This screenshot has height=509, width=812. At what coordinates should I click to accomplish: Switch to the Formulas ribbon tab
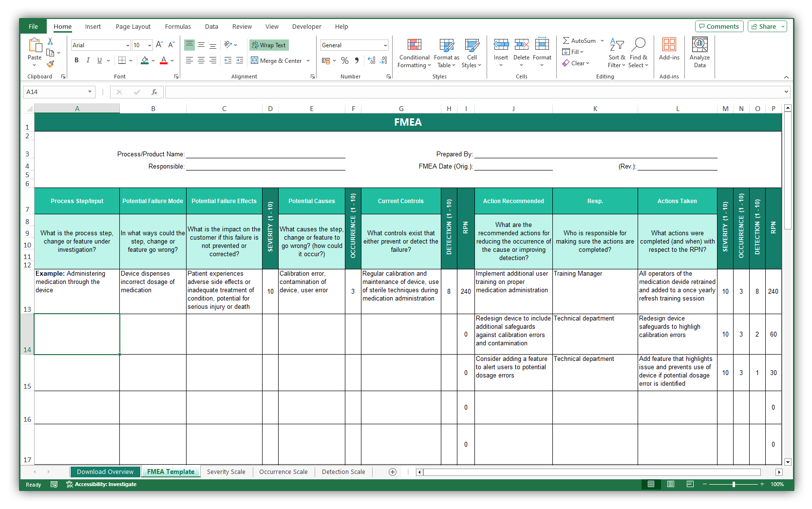pyautogui.click(x=177, y=26)
